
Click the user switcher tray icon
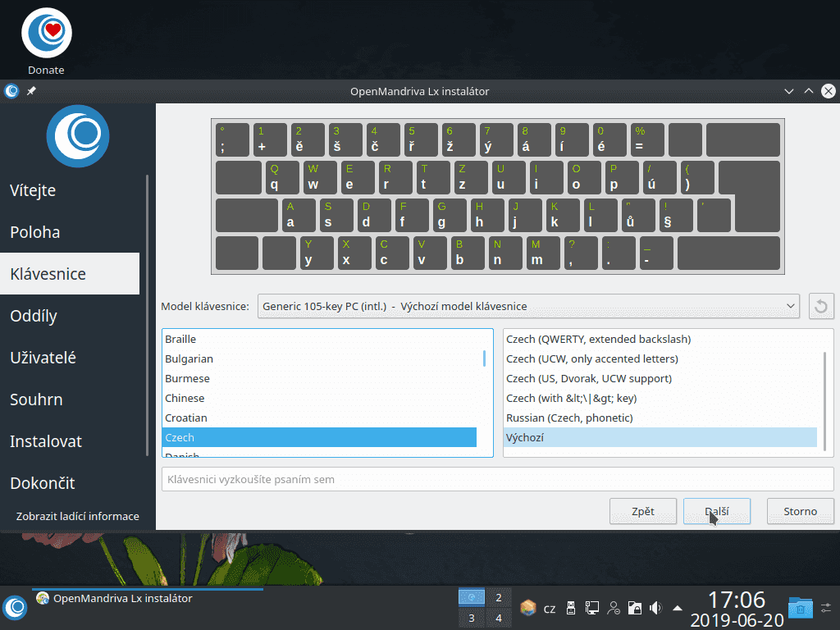point(613,608)
